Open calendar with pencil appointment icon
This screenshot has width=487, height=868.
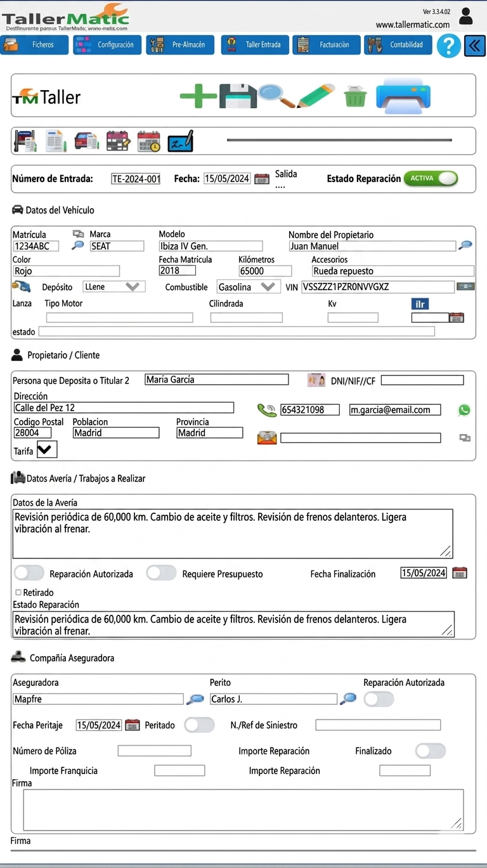point(118,141)
